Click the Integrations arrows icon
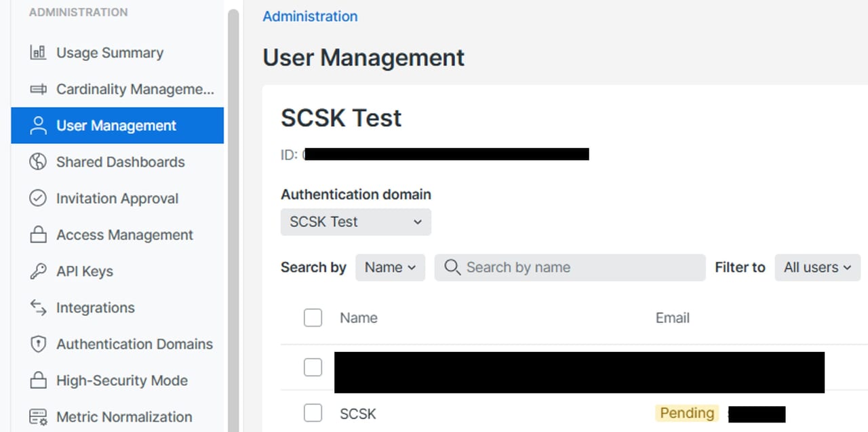 38,308
